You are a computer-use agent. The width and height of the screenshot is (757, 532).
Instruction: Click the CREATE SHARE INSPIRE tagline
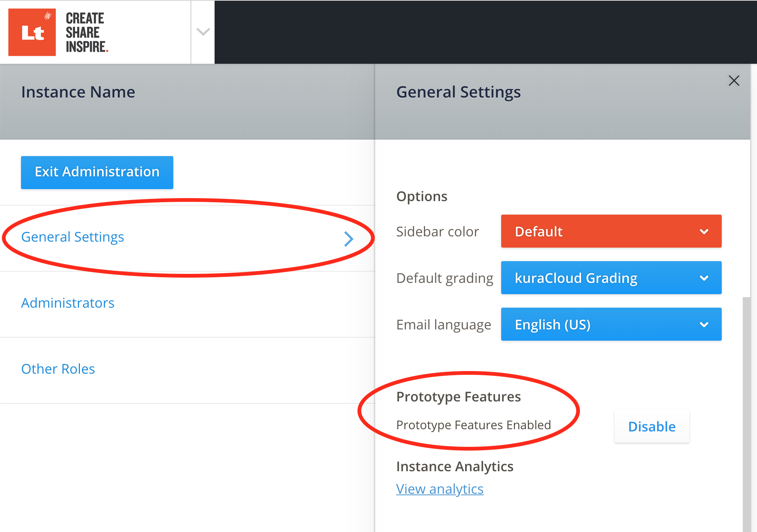pos(86,32)
